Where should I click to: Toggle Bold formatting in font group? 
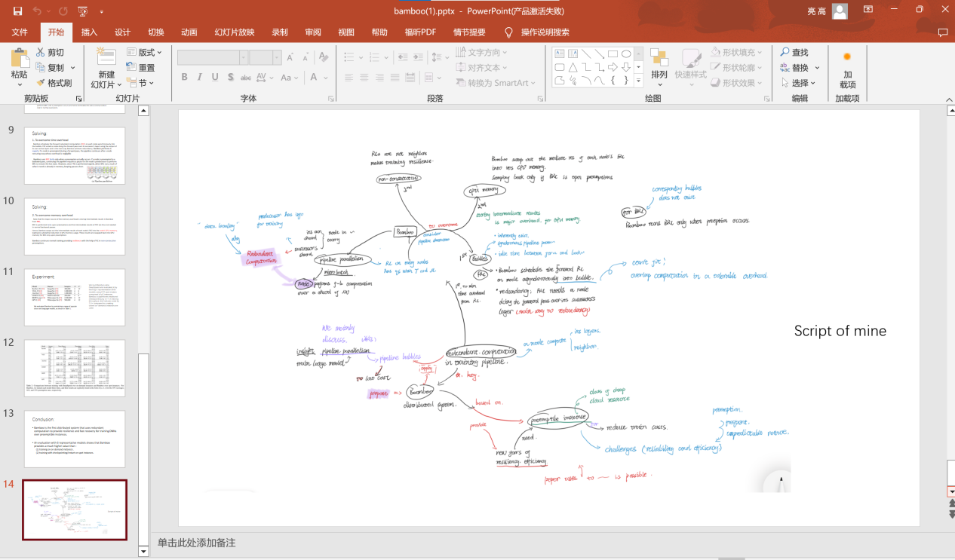185,78
